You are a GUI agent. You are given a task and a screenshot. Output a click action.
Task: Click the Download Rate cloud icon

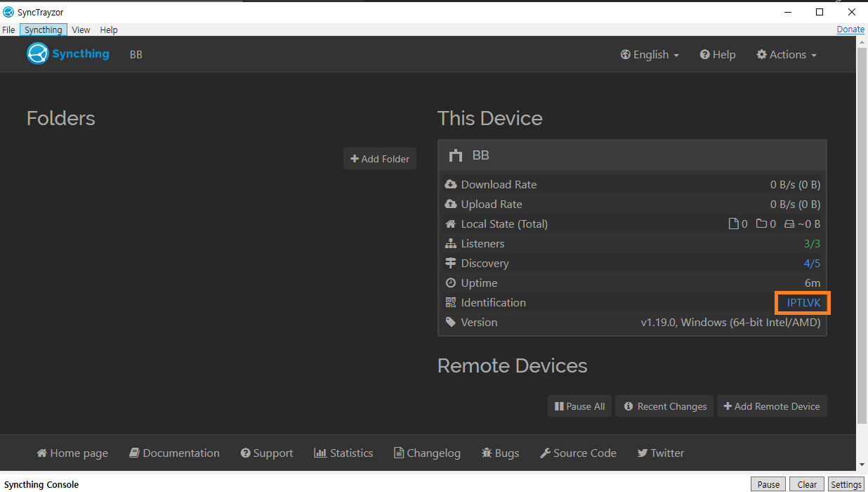coord(451,184)
